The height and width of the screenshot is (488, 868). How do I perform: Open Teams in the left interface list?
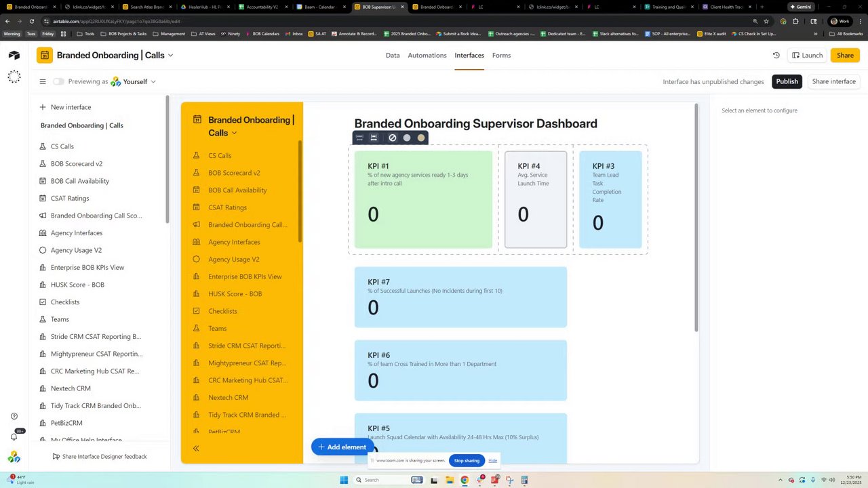pos(60,319)
